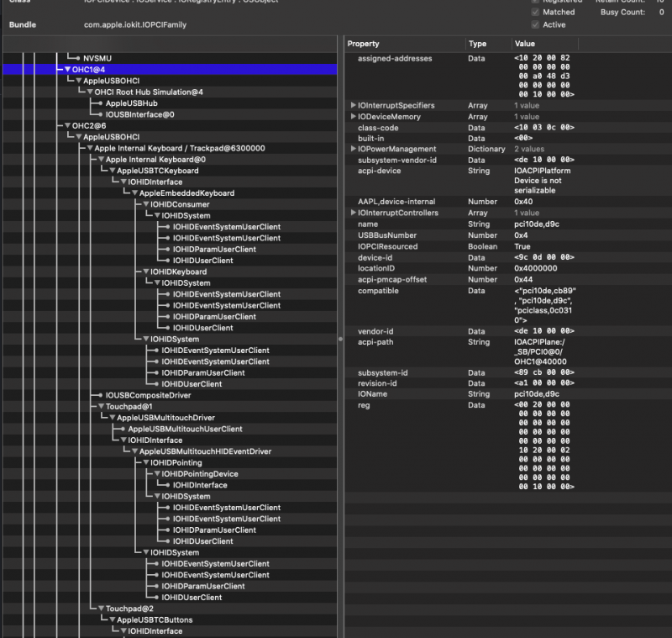Toggle the Active checkbox
The height and width of the screenshot is (638, 672).
click(535, 24)
